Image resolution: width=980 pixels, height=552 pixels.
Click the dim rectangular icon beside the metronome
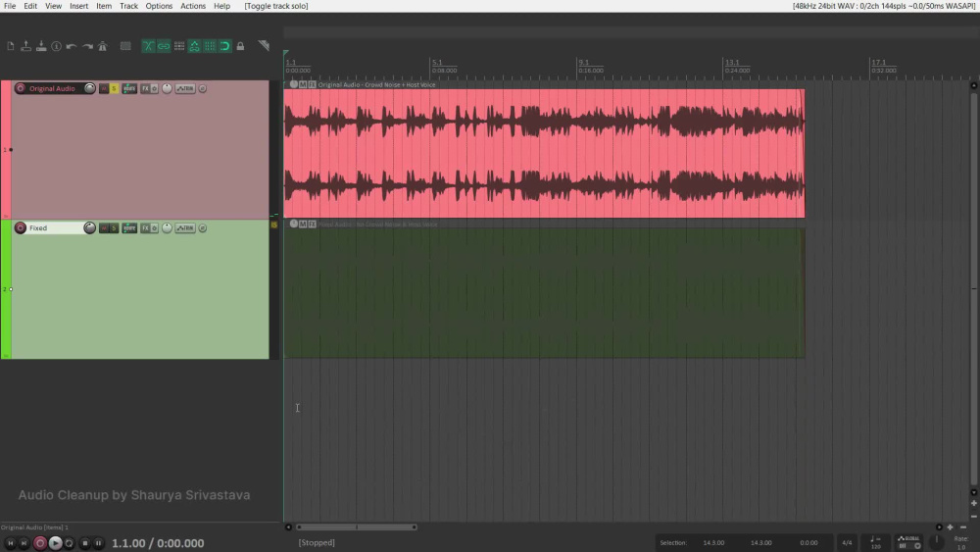coord(125,46)
